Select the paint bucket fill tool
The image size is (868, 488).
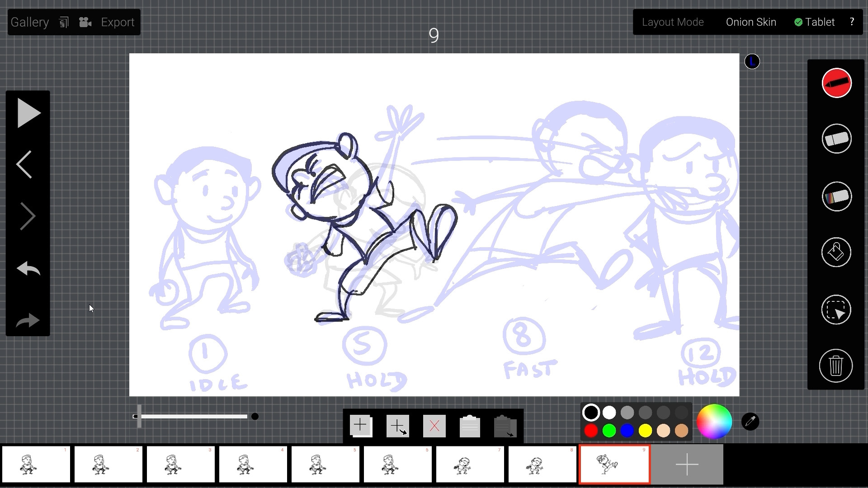(836, 253)
